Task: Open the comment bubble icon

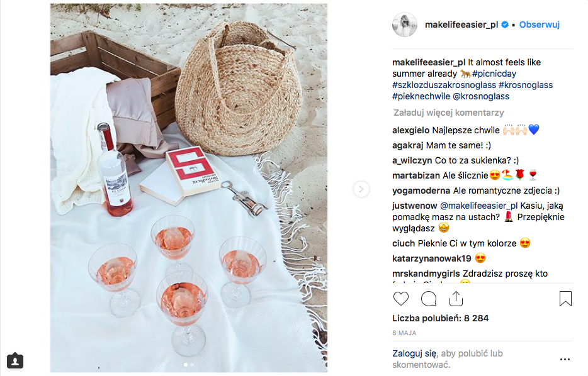Action: coord(429,299)
